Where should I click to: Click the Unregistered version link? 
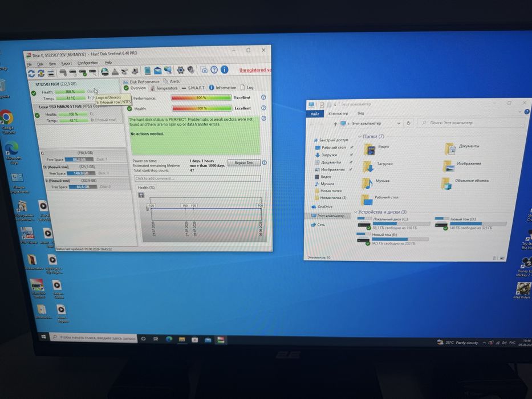255,70
